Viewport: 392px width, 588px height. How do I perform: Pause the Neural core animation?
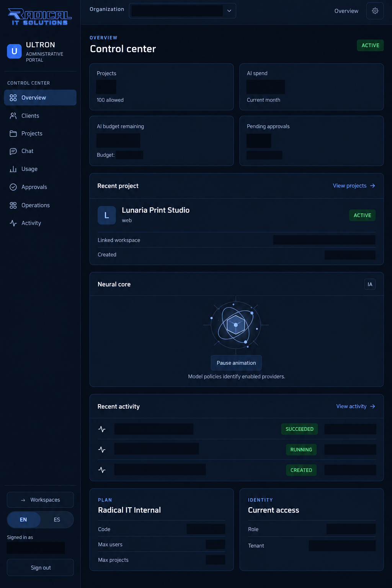point(236,363)
